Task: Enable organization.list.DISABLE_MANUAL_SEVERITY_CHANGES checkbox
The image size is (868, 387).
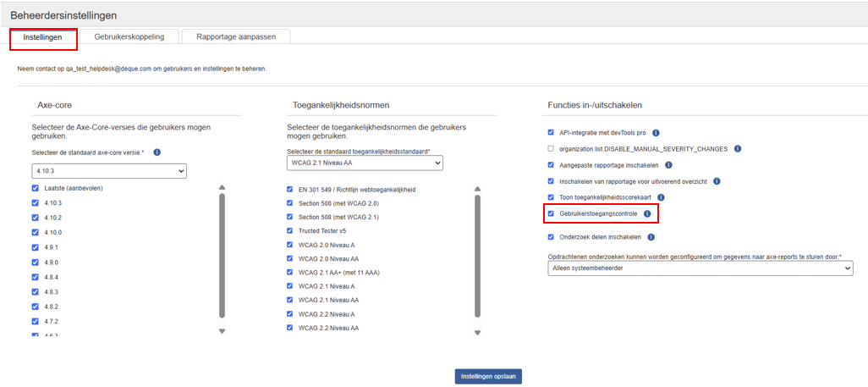Action: click(x=551, y=149)
